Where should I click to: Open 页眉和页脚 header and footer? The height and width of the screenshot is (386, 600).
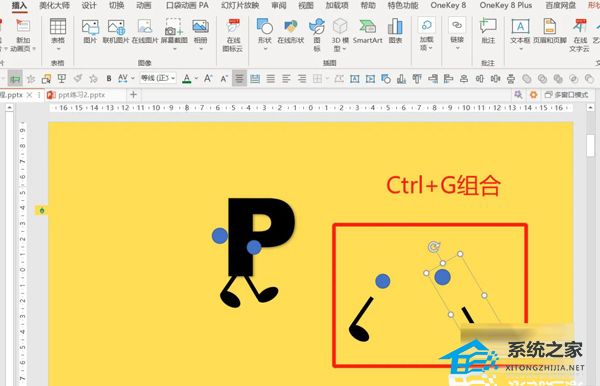[x=550, y=31]
